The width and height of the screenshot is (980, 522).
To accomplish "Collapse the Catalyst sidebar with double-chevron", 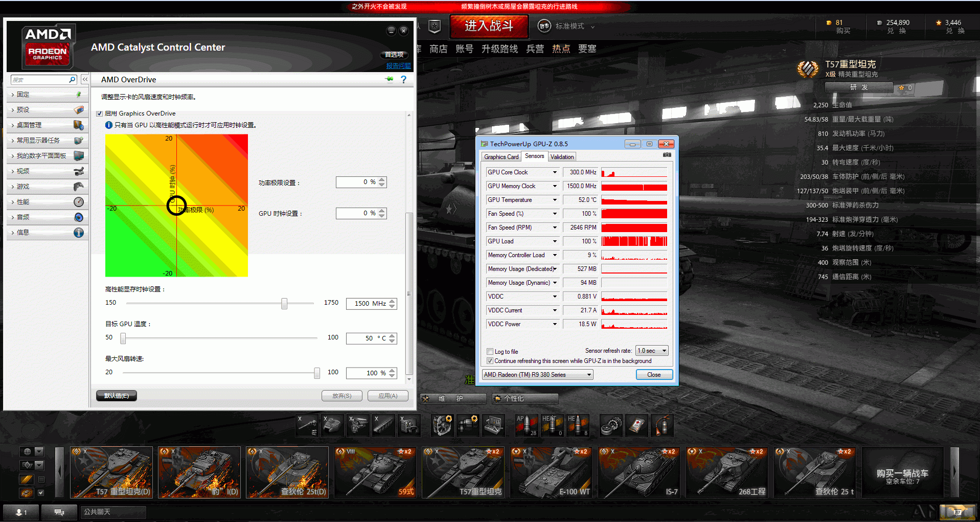I will [x=85, y=79].
